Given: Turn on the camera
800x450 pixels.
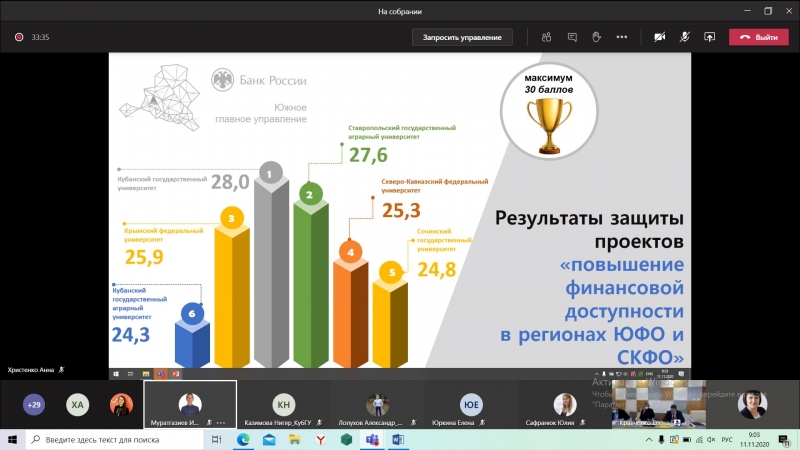Looking at the screenshot, I should (660, 37).
